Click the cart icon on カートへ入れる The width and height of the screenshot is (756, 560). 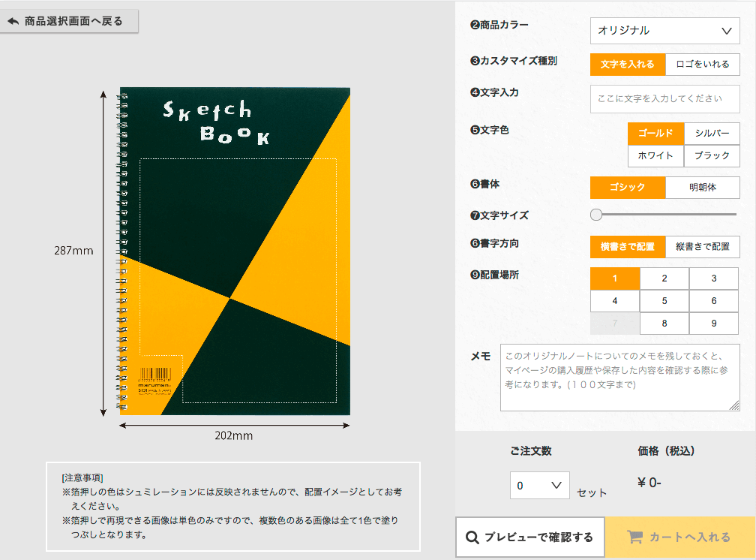(x=634, y=537)
